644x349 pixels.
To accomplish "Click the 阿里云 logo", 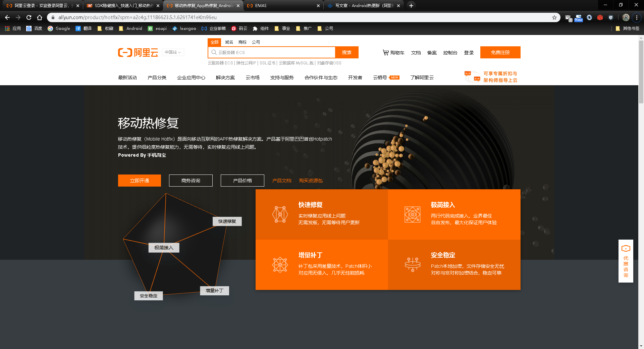I will pyautogui.click(x=138, y=52).
